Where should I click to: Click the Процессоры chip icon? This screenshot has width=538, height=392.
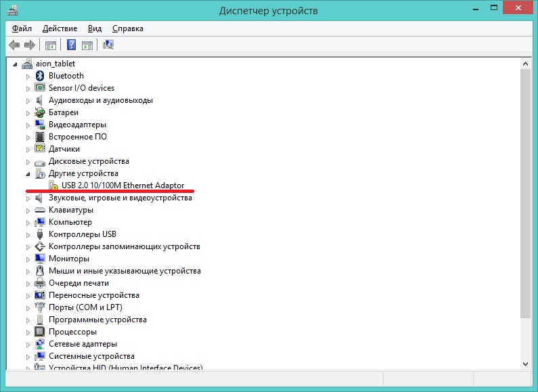[40, 332]
